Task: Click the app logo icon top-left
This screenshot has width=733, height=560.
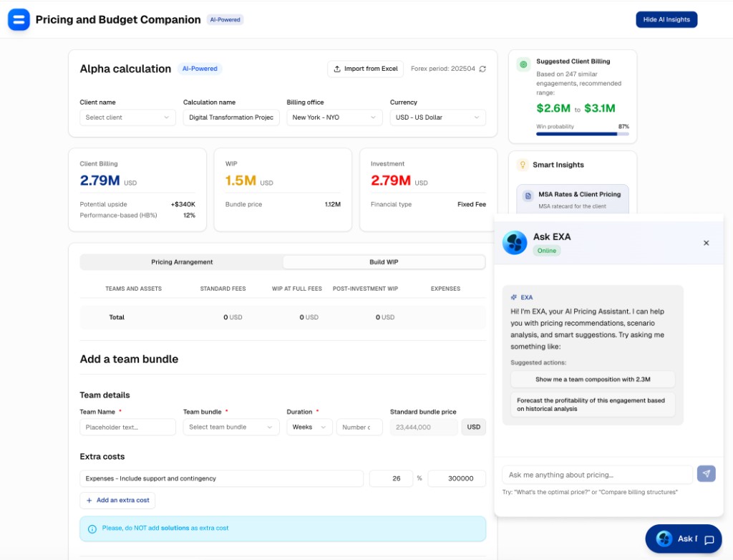Action: 19,19
